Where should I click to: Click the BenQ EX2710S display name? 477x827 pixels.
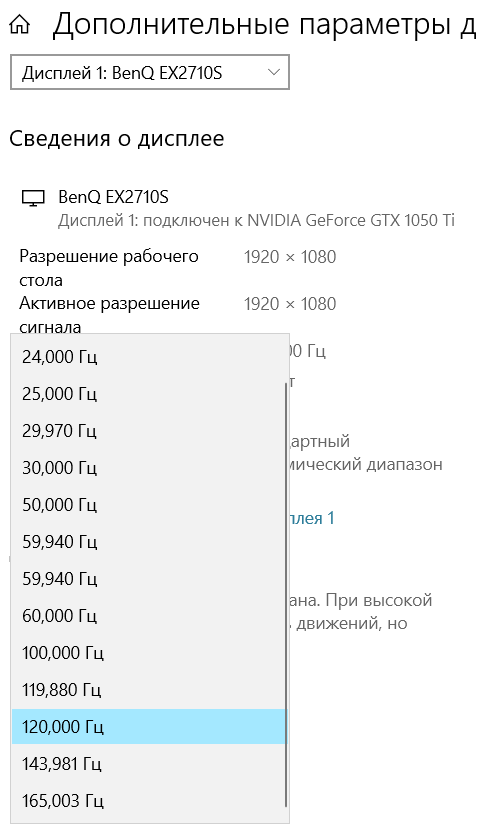pyautogui.click(x=113, y=197)
